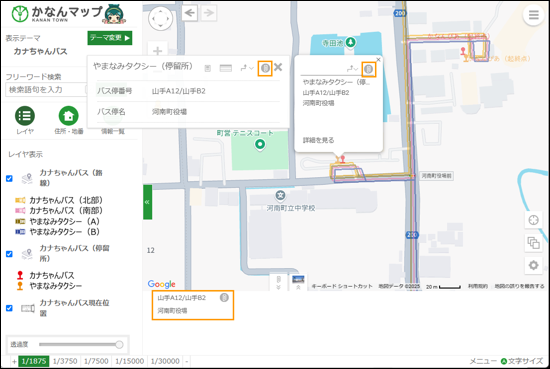Open the hamburger menu at top right
The width and height of the screenshot is (550, 369).
click(x=534, y=15)
